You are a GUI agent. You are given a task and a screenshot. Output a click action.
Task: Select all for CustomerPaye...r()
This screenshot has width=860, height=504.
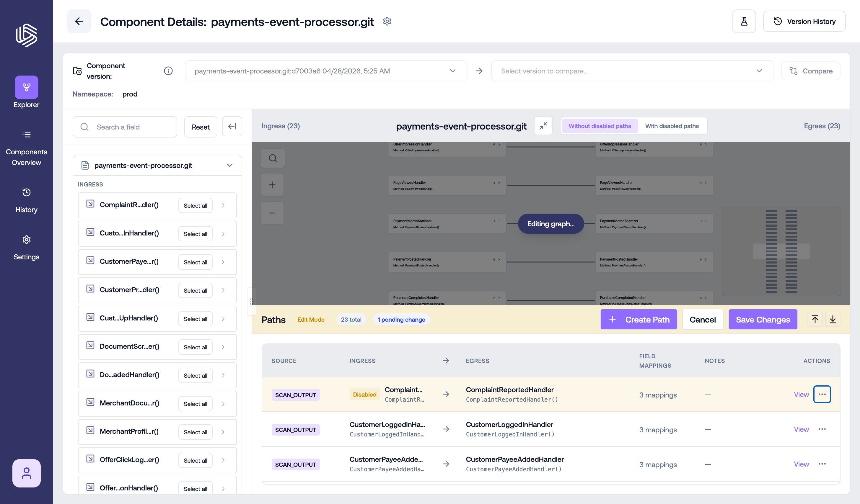[195, 262]
